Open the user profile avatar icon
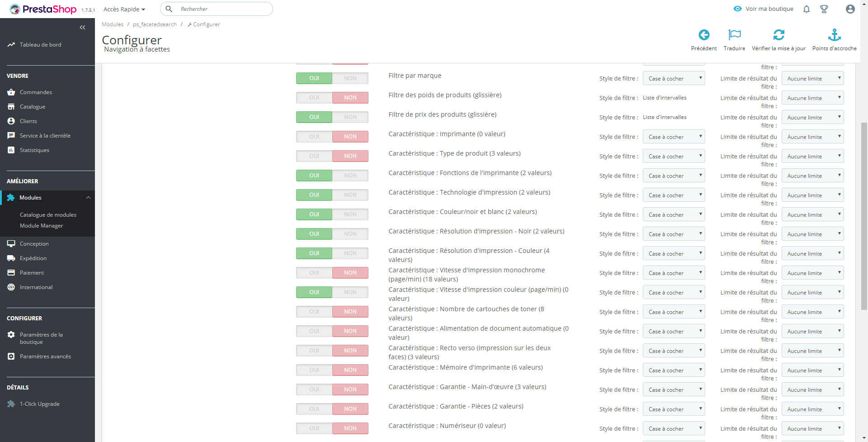Screen dimensions: 868x442 850,9
